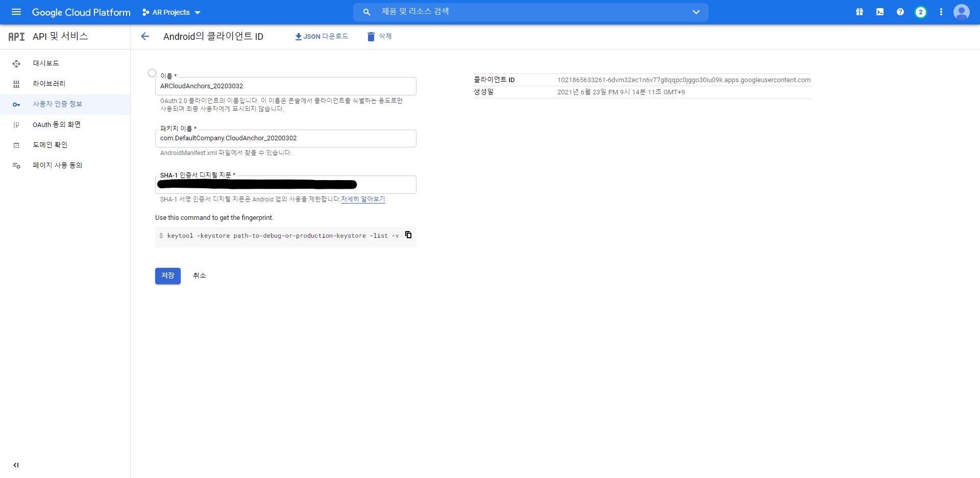Open the gift free trial icon
The height and width of the screenshot is (478, 980).
(x=860, y=12)
